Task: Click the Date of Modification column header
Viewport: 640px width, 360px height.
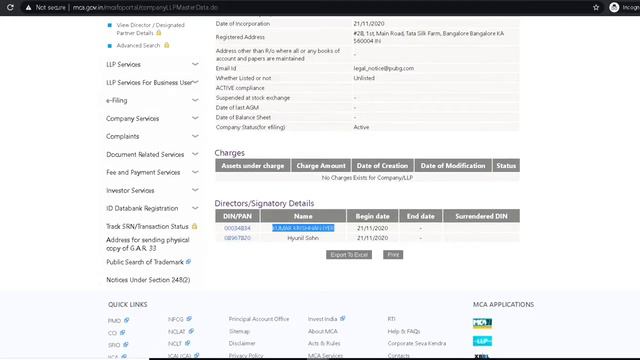Action: click(453, 166)
